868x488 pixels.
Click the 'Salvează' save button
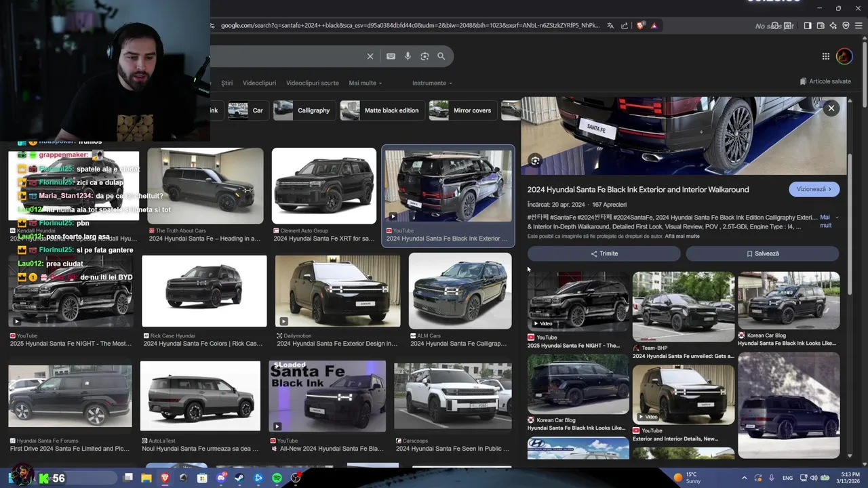(762, 253)
